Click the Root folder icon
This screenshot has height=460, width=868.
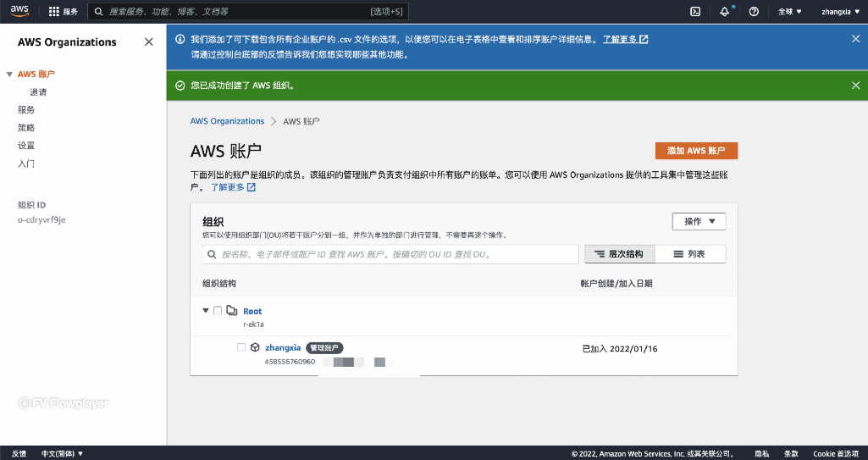pos(232,311)
